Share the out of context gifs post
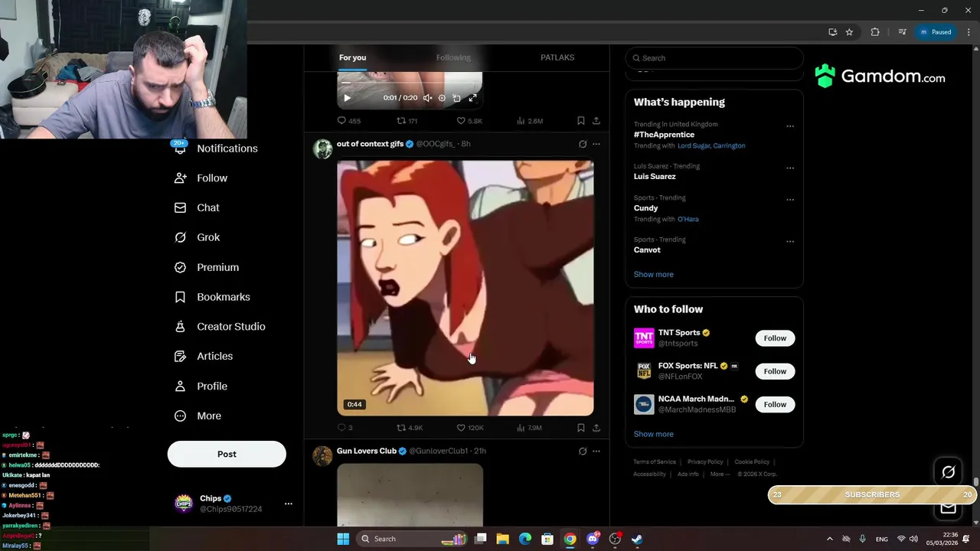This screenshot has height=551, width=980. [x=596, y=428]
